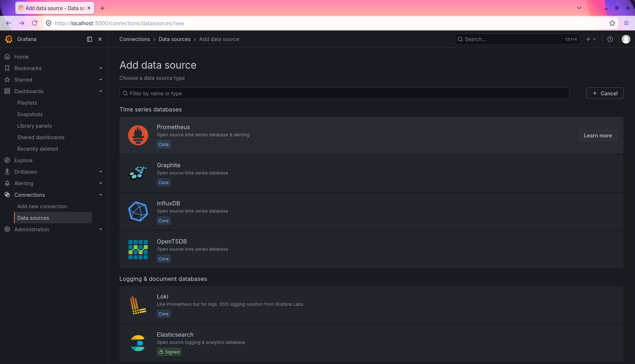The height and width of the screenshot is (364, 635).
Task: Open Shared dashboards menu item
Action: (41, 137)
